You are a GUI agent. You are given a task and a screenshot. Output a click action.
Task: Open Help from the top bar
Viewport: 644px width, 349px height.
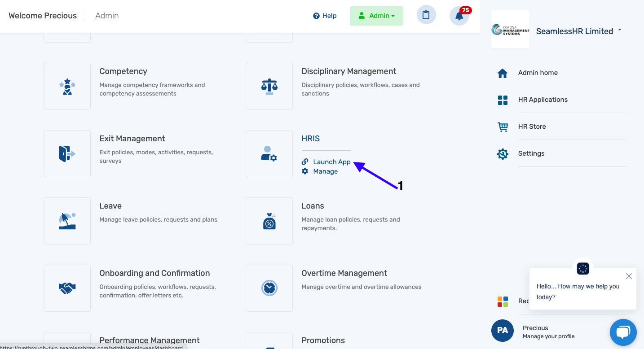(x=325, y=15)
